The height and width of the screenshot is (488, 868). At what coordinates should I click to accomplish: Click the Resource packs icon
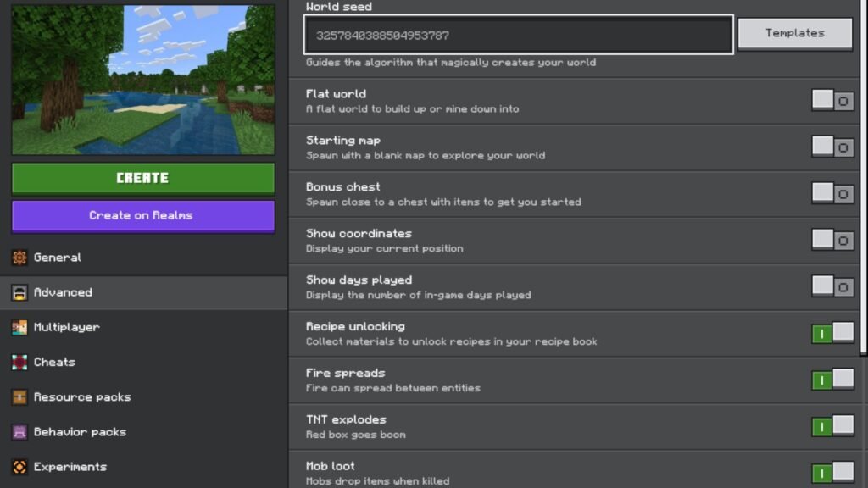point(19,396)
